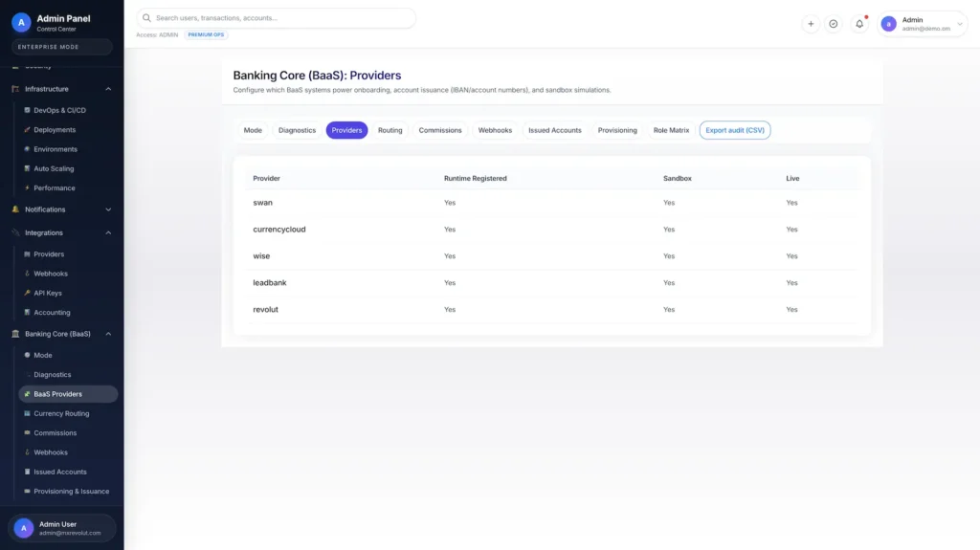Click the Accounting sidebar icon

pos(27,312)
